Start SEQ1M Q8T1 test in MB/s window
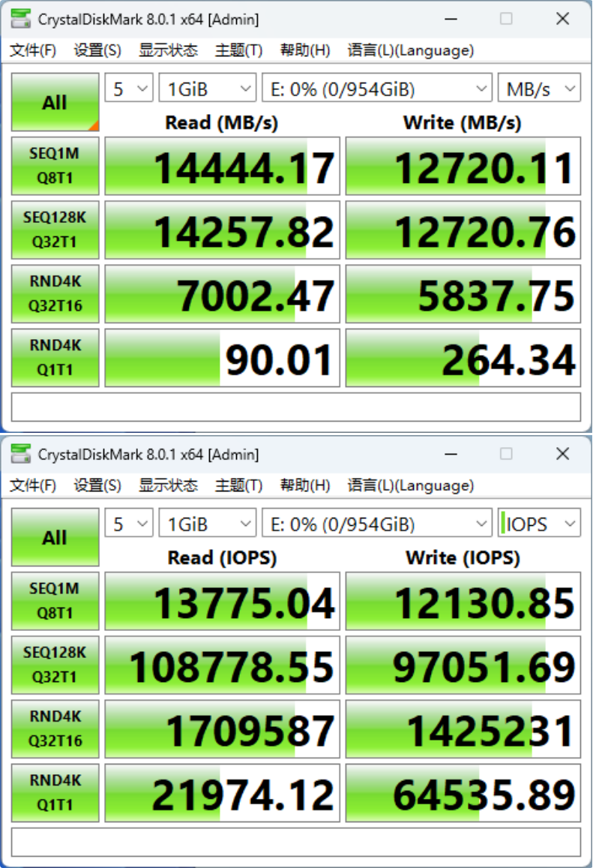The width and height of the screenshot is (593, 868). 55,166
